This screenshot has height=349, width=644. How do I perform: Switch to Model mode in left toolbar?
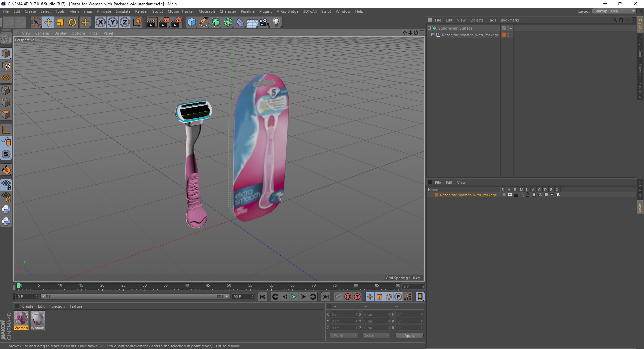pos(6,54)
